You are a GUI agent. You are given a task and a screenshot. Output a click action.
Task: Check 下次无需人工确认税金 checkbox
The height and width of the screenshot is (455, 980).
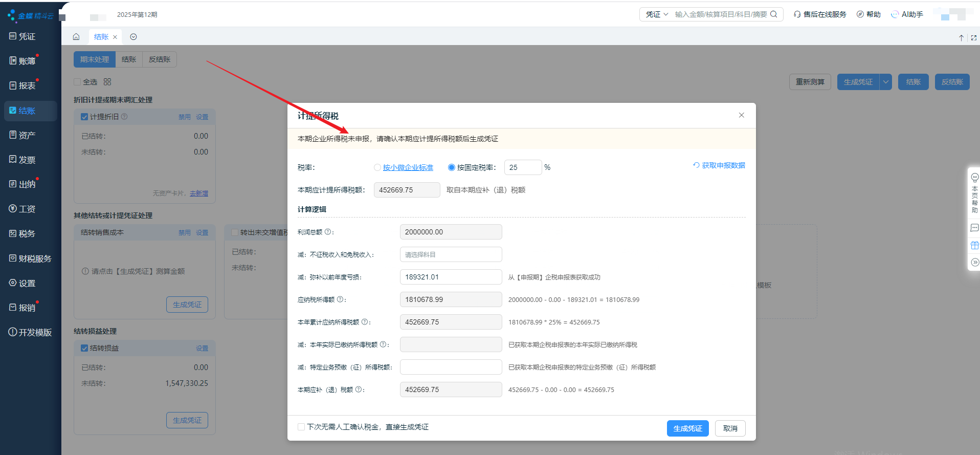point(301,427)
